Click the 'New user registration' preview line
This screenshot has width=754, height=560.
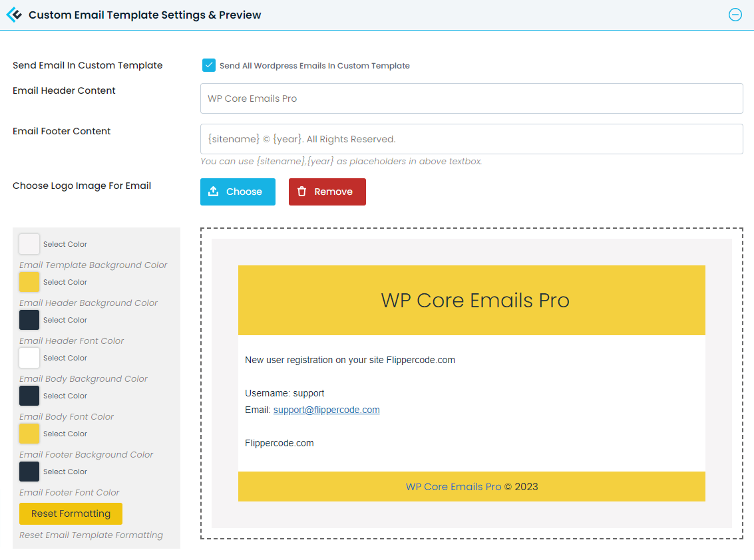click(x=350, y=360)
